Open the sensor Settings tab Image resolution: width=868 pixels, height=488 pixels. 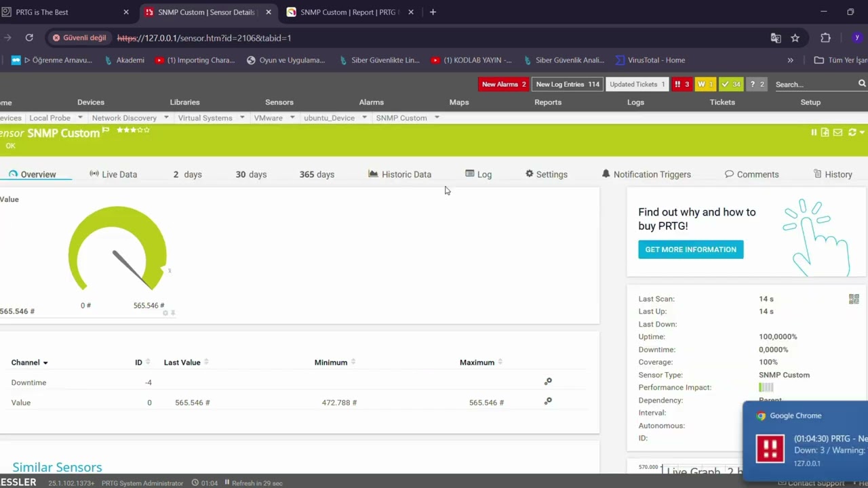(547, 174)
